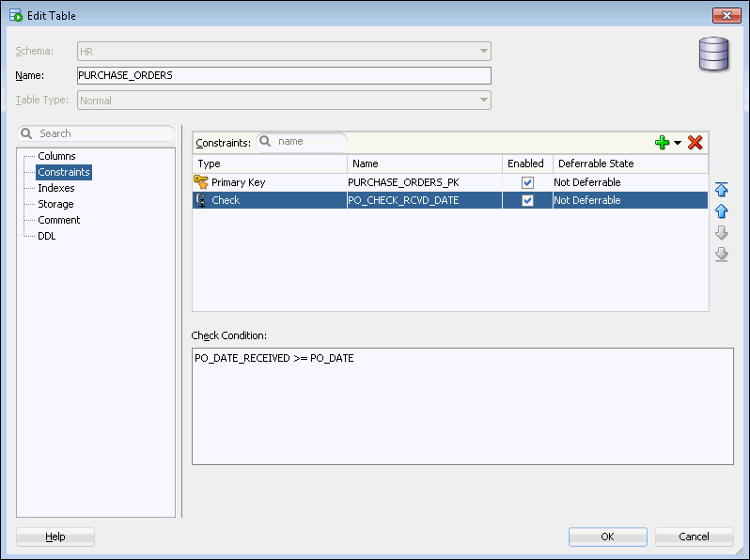Click the Check constraint row icon

(x=200, y=200)
